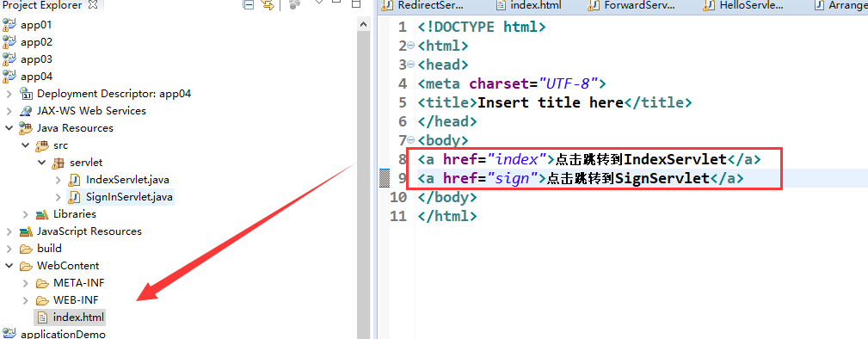Screen dimensions: 868x339
Task: Expand the WEB-INF folder node
Action: [26, 299]
